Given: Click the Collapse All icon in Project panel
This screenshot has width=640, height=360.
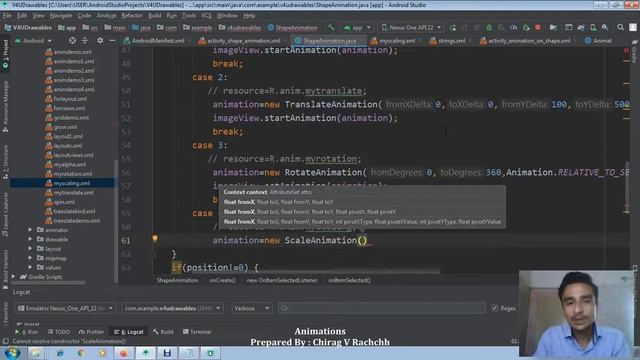Looking at the screenshot, I should (85, 40).
